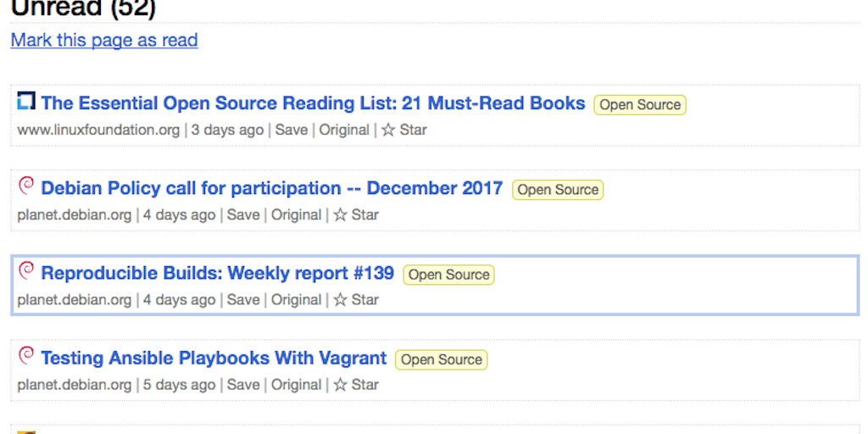Screen dimensions: 868x434
Task: Star the Debian Policy call for participation article
Action: (x=355, y=215)
